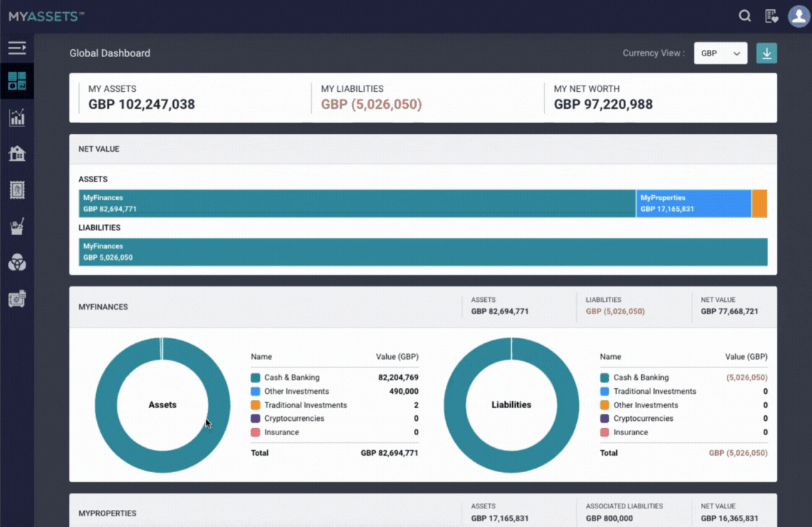The height and width of the screenshot is (527, 812).
Task: Click the MYASSETS logo
Action: pyautogui.click(x=46, y=16)
